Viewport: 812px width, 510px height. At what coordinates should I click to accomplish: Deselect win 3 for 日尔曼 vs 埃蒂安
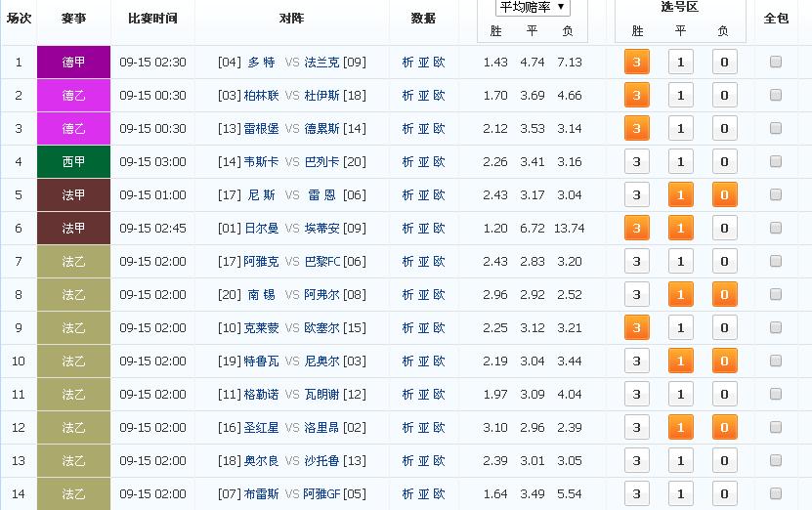637,228
